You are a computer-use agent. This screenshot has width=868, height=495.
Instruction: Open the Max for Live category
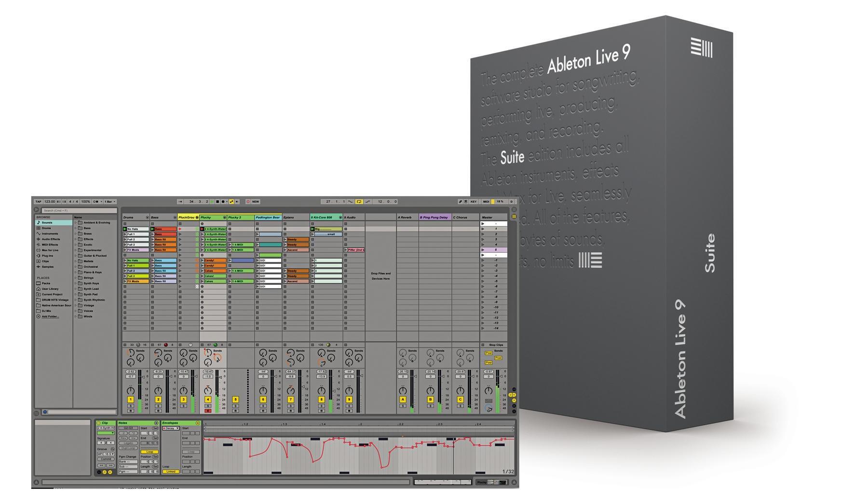coord(50,250)
